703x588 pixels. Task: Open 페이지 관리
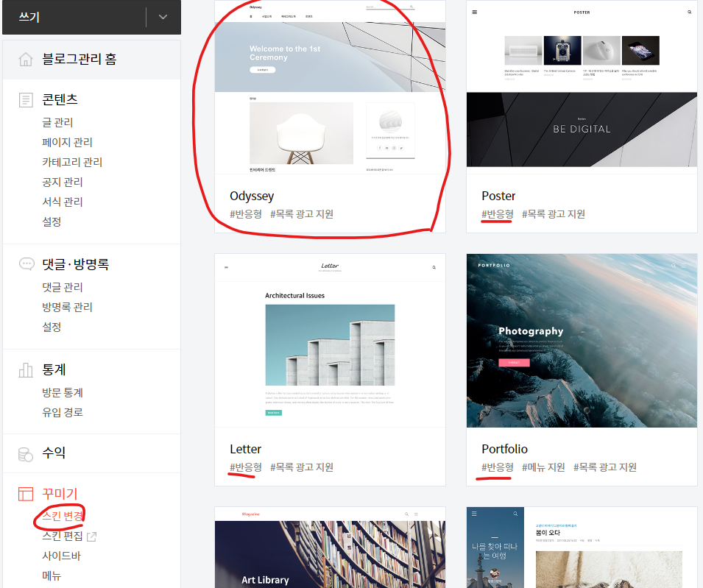(x=67, y=142)
